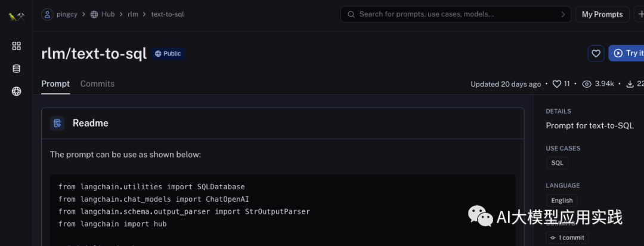Go to Hub in breadcrumb
The height and width of the screenshot is (246, 644).
108,14
